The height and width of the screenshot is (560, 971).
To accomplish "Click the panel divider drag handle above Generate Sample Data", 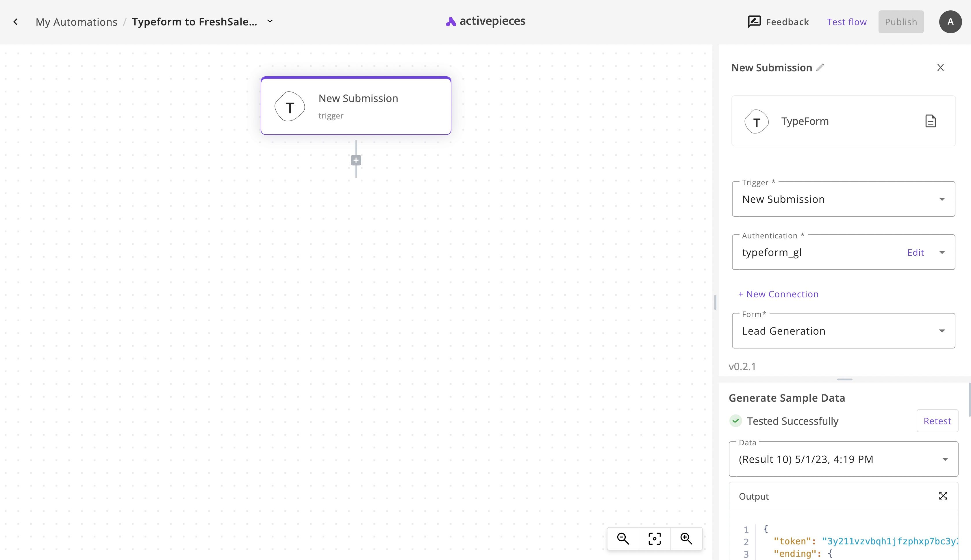I will [x=844, y=379].
